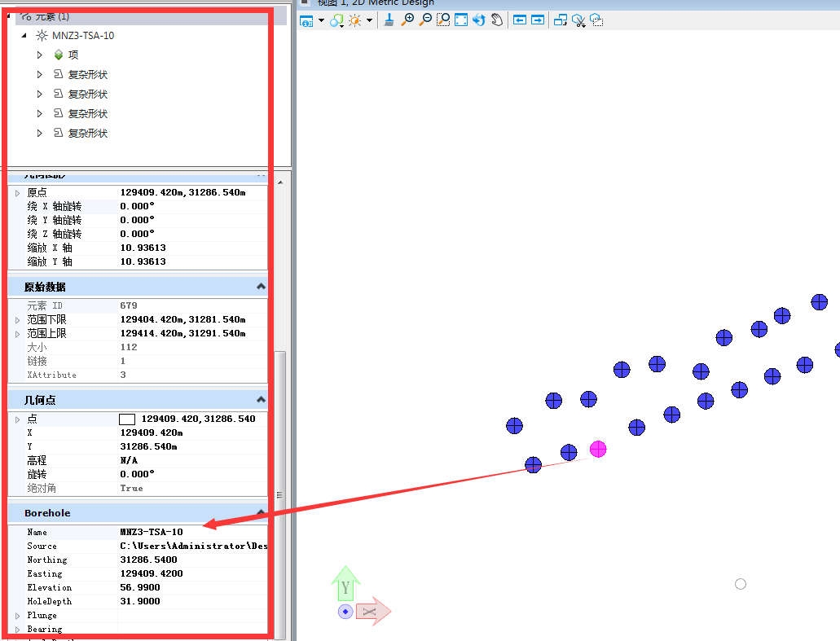Expand the Bearing property row

[x=18, y=630]
